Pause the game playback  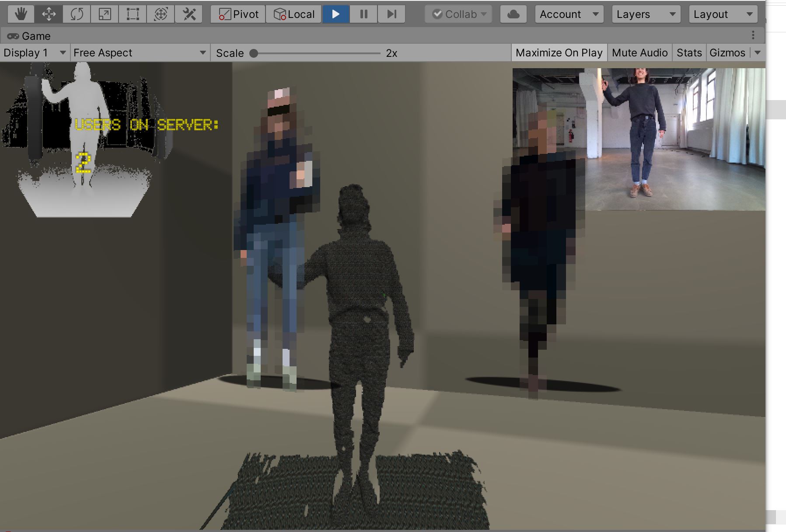[x=363, y=14]
